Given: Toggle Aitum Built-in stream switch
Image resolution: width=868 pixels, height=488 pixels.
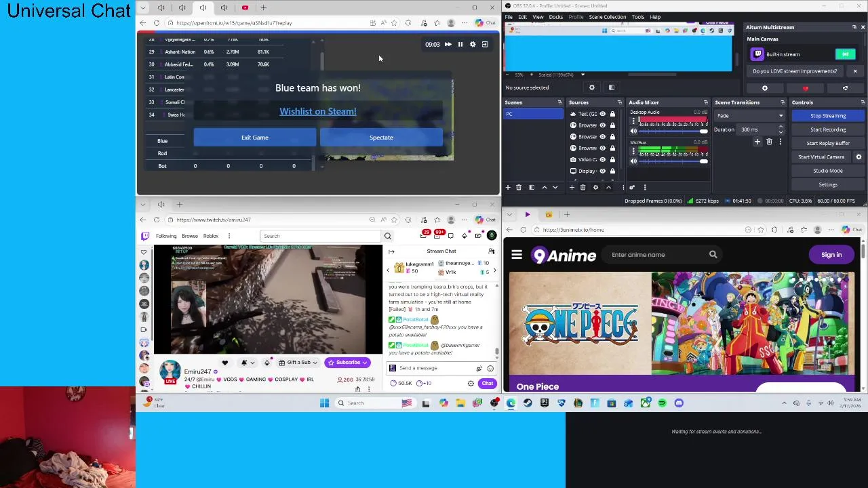Looking at the screenshot, I should 845,54.
